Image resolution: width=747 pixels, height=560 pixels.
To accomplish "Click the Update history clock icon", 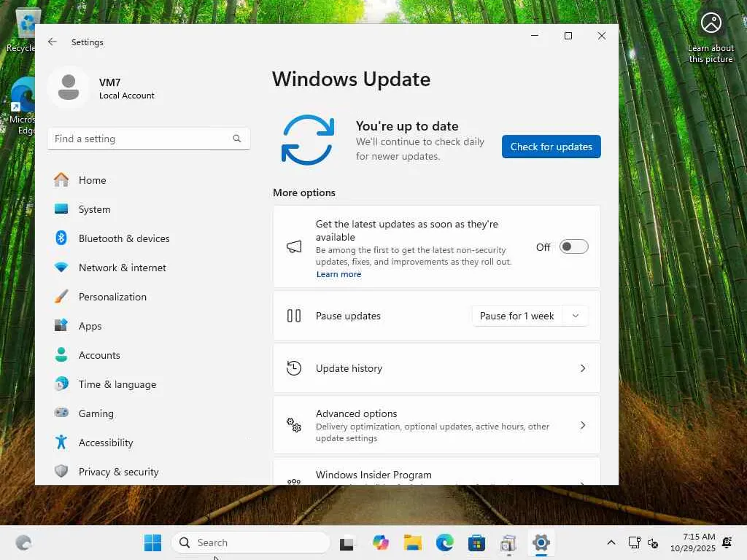I will coord(294,368).
